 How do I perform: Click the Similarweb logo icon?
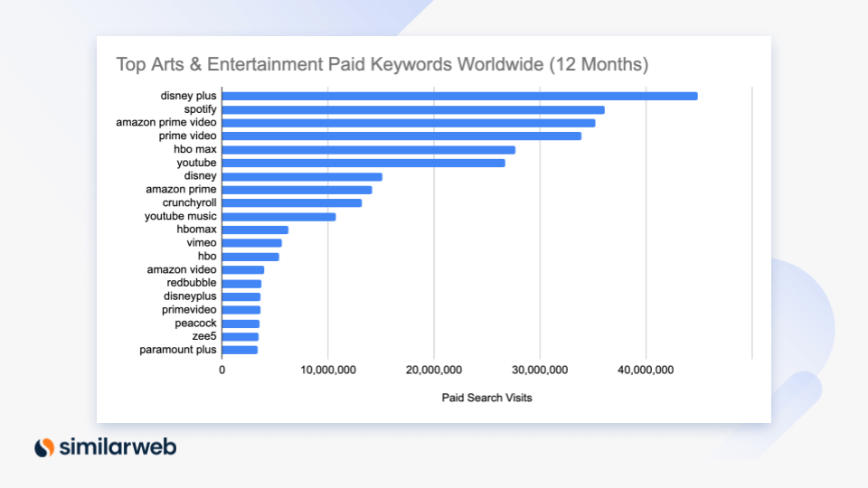44,447
